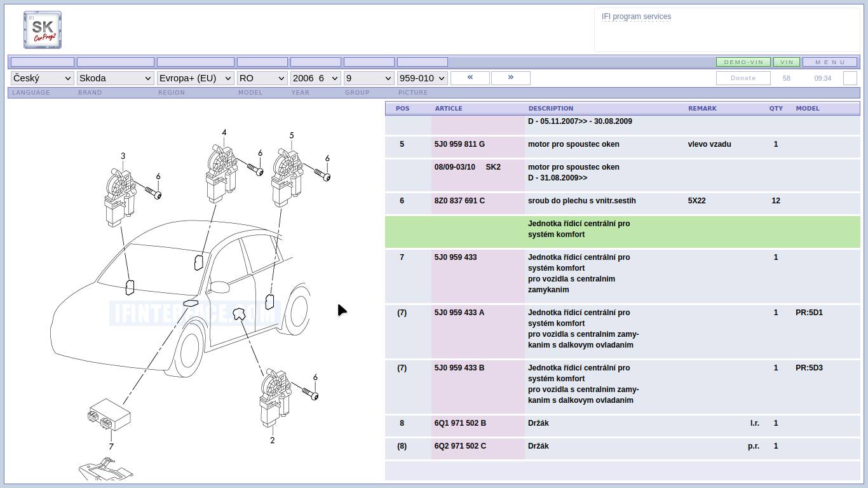Click the IFI program services link
The height and width of the screenshot is (488, 868).
click(636, 17)
